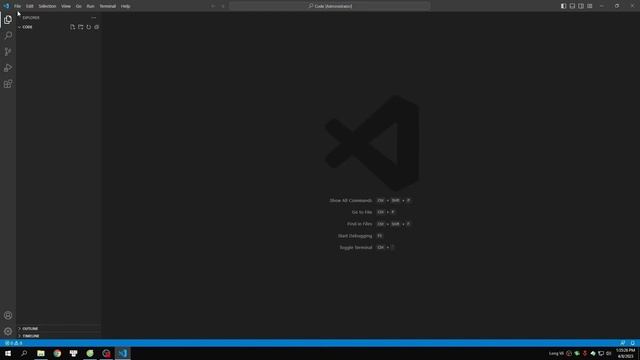The height and width of the screenshot is (360, 640).
Task: Click the taskbar clock and date
Action: point(625,353)
